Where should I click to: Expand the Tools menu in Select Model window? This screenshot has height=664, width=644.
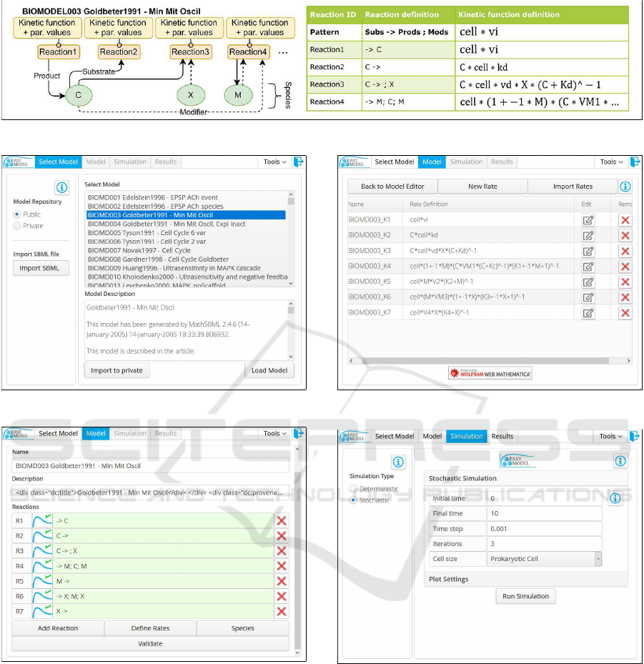tap(274, 162)
